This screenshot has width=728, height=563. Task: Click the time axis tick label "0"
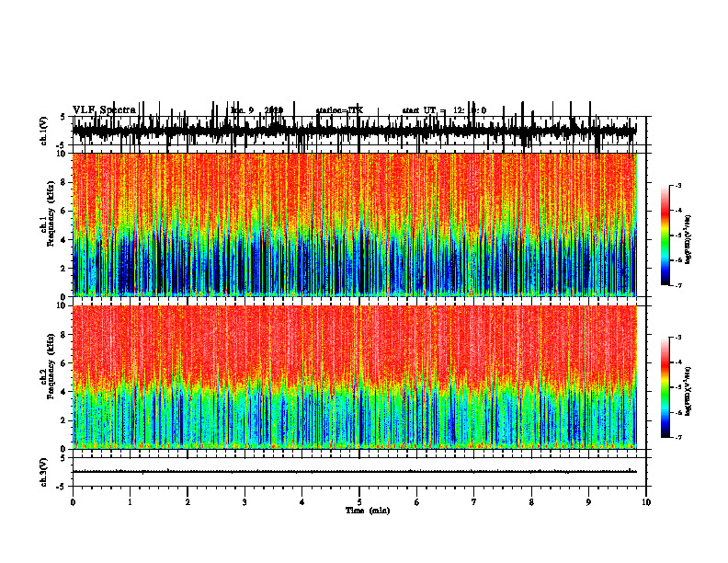(x=73, y=502)
